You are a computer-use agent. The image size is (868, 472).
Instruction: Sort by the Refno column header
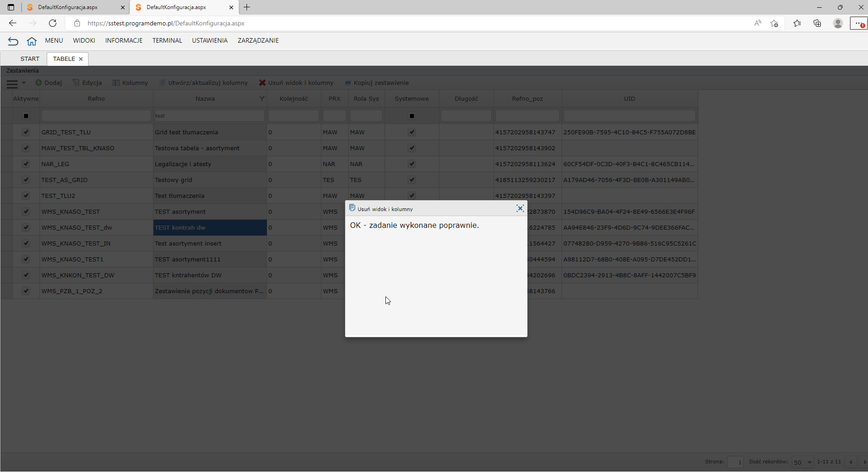[x=96, y=98]
